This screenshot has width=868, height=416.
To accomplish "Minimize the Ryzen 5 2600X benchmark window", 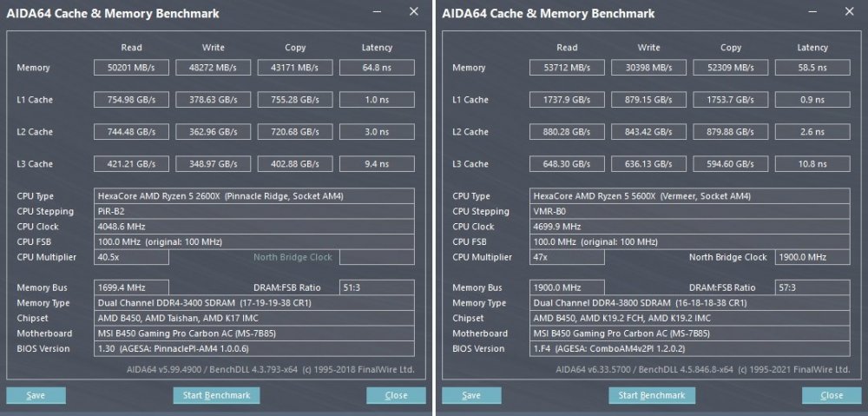I will (x=375, y=12).
